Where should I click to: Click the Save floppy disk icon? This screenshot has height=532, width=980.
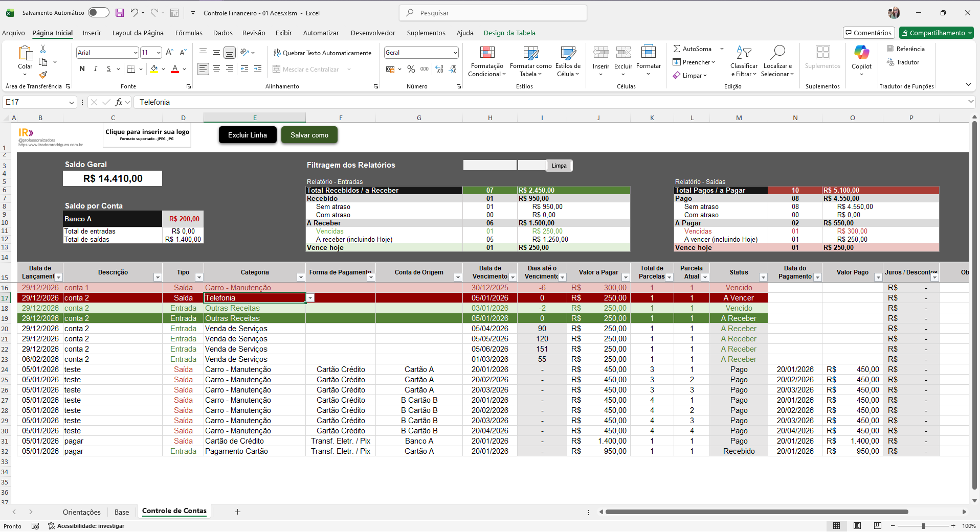coord(119,13)
